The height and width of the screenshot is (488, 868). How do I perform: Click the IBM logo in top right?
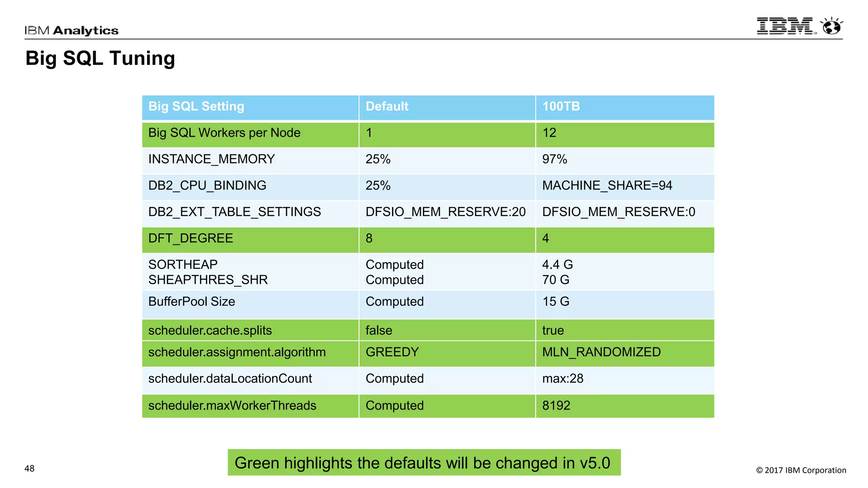pos(787,26)
